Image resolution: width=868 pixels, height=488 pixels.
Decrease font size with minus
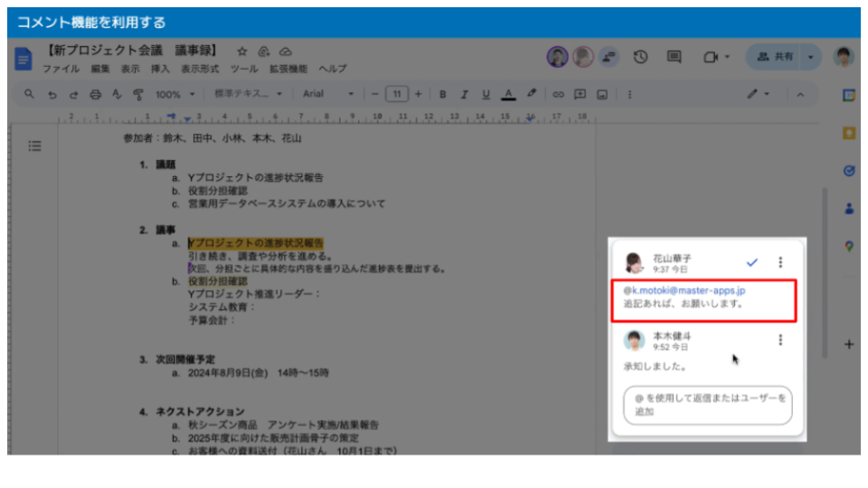pyautogui.click(x=374, y=95)
